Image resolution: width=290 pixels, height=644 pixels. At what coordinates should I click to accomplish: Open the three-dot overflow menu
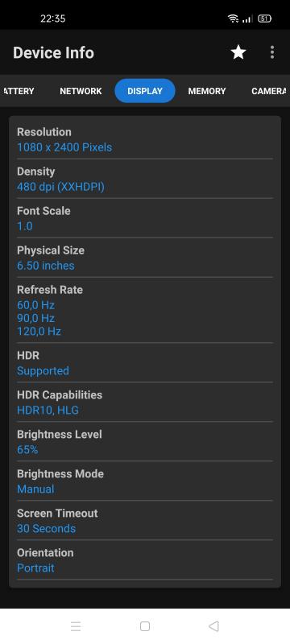click(272, 52)
